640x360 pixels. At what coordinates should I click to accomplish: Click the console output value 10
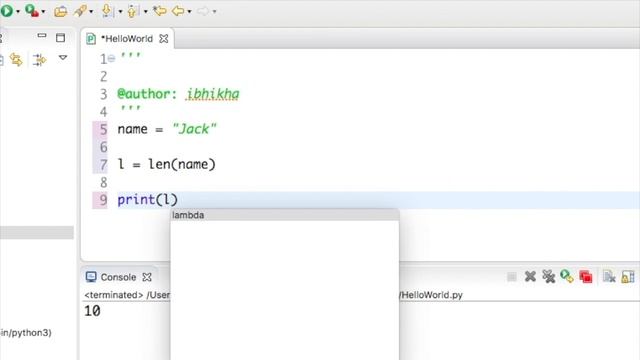click(x=92, y=311)
